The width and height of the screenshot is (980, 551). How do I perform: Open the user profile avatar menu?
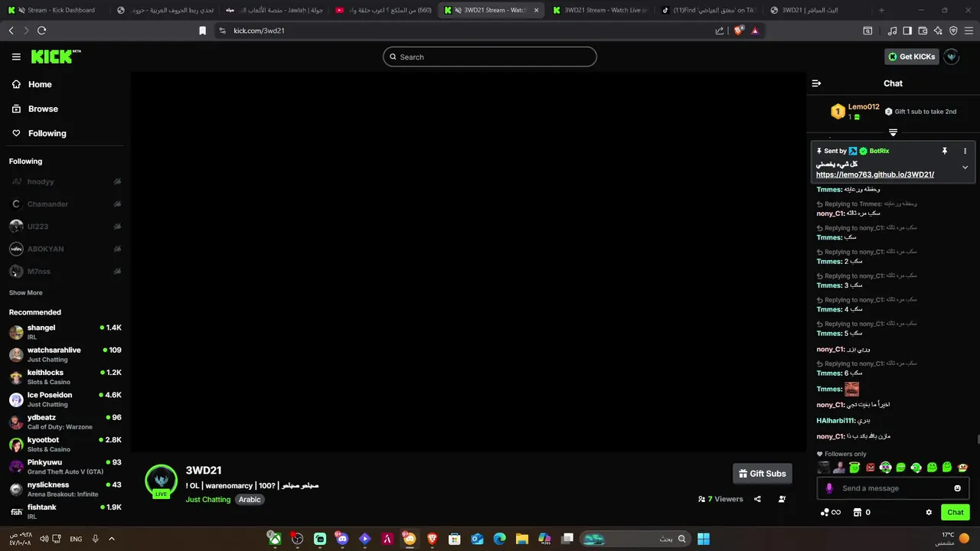coord(952,57)
